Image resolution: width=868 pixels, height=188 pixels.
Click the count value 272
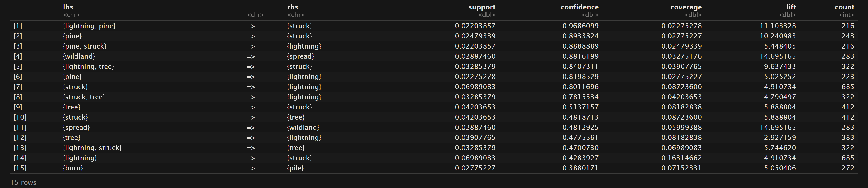pos(847,168)
